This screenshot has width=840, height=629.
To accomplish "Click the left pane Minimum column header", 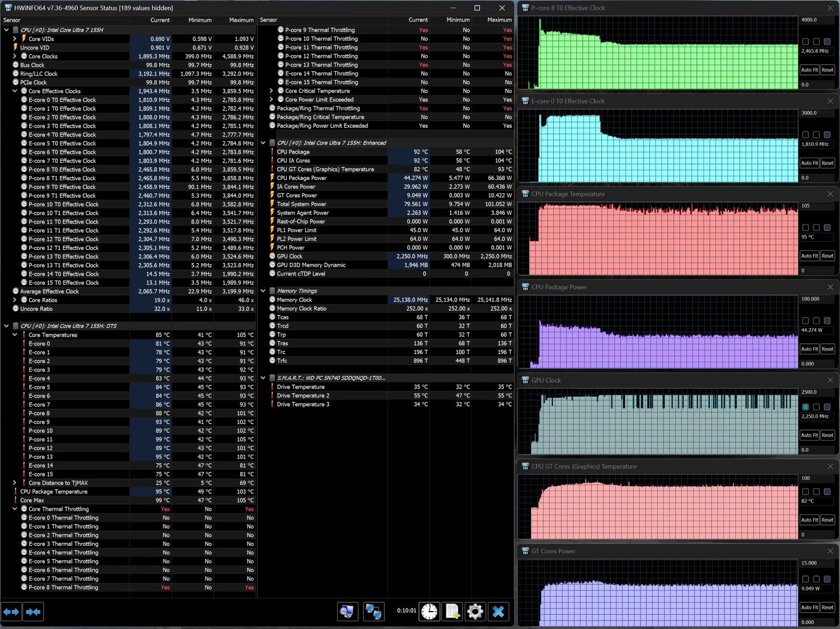I will point(193,20).
